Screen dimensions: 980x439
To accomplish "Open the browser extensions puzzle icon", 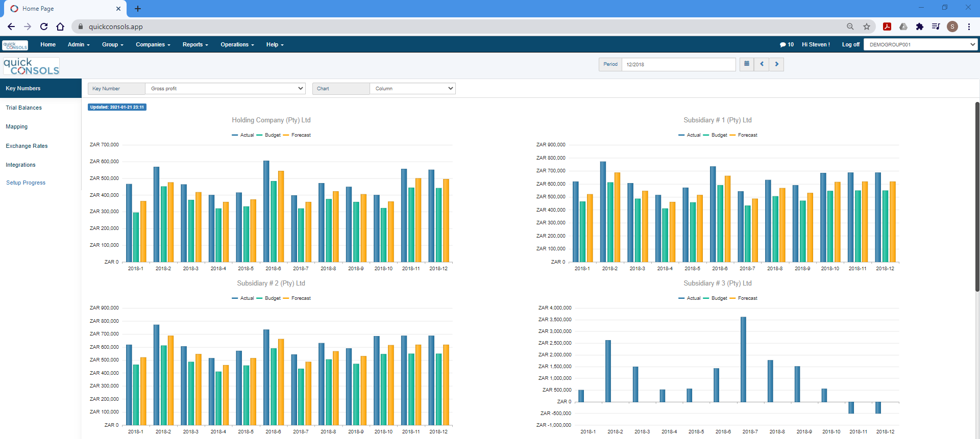I will [x=919, y=27].
